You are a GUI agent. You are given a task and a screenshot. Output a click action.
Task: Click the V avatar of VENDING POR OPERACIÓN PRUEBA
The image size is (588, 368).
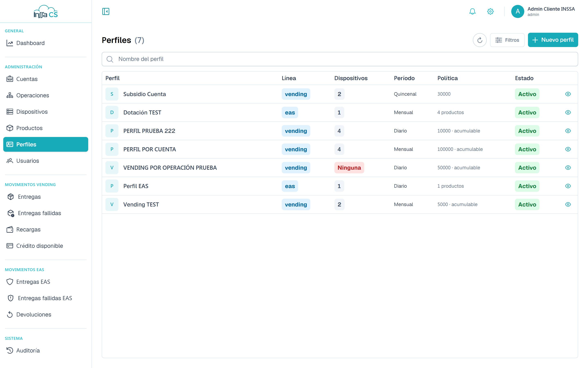coord(112,168)
